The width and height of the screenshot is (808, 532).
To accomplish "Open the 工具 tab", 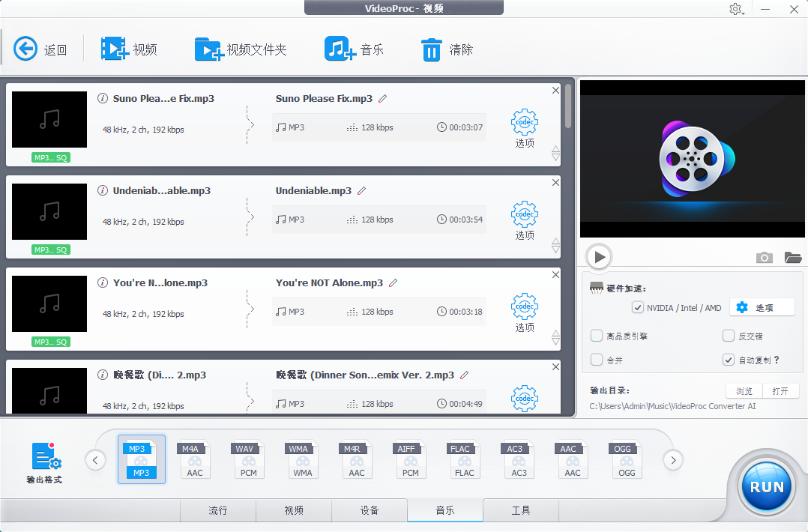I will coord(520,510).
